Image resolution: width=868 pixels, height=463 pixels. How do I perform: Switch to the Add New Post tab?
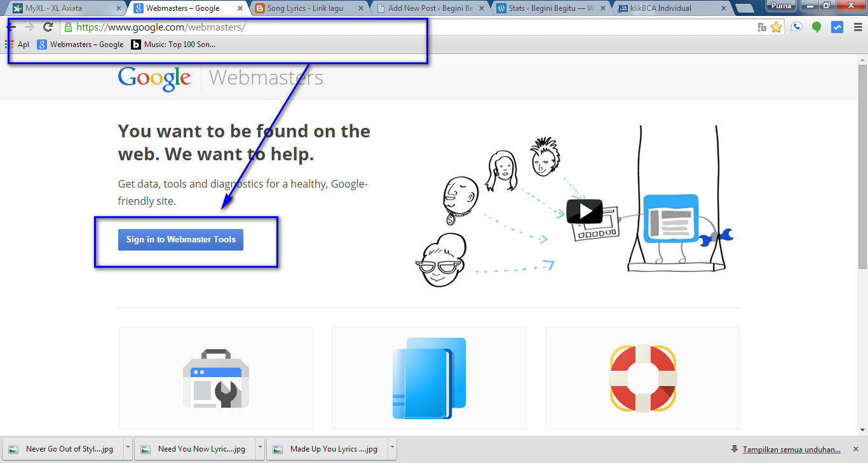429,8
